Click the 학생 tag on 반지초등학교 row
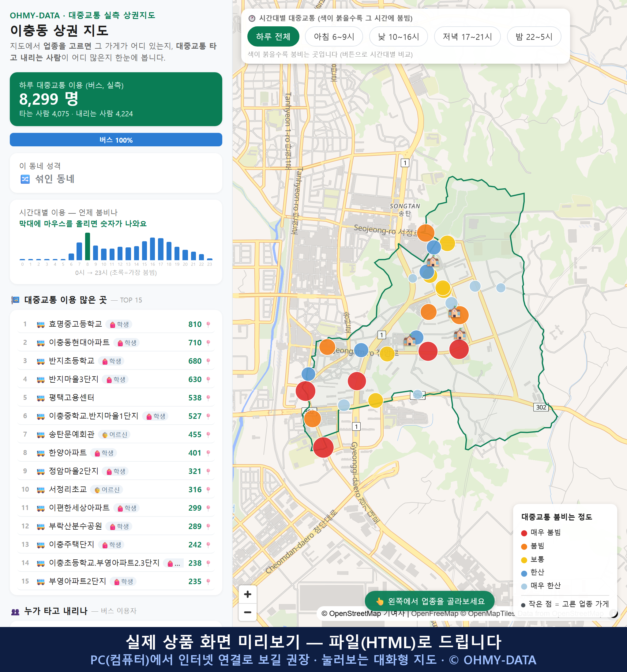The height and width of the screenshot is (672, 627). [x=111, y=361]
